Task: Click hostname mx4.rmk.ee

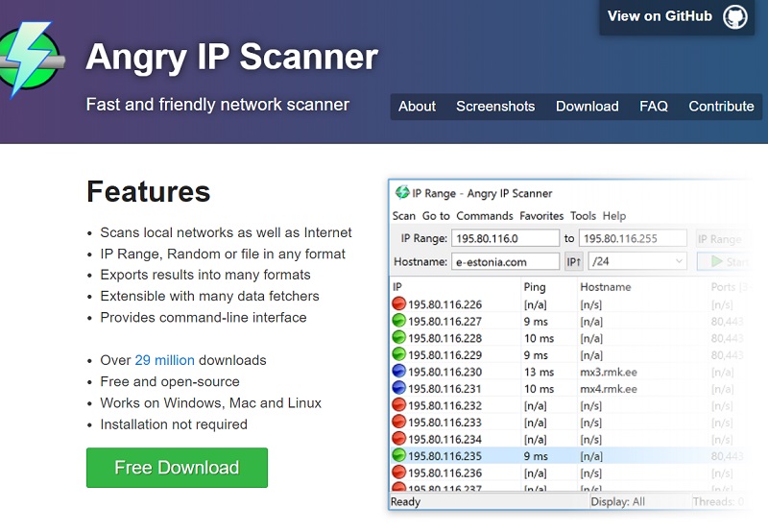Action: tap(609, 389)
